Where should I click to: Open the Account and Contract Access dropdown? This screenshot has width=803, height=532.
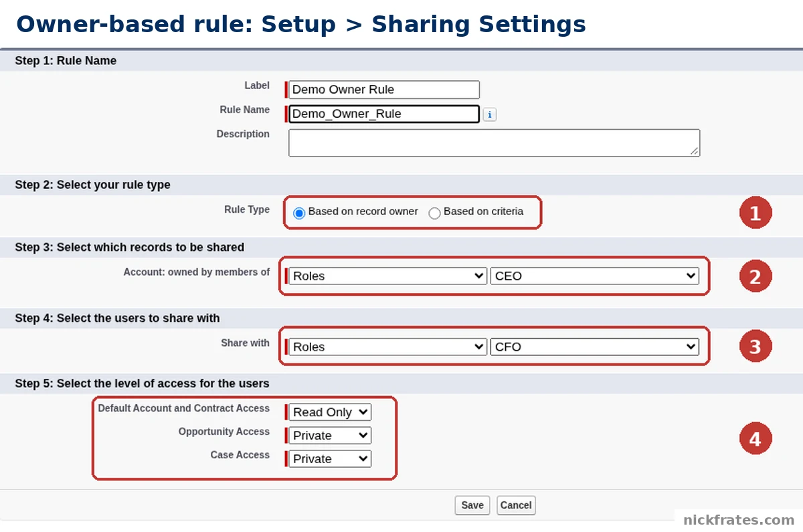click(330, 412)
